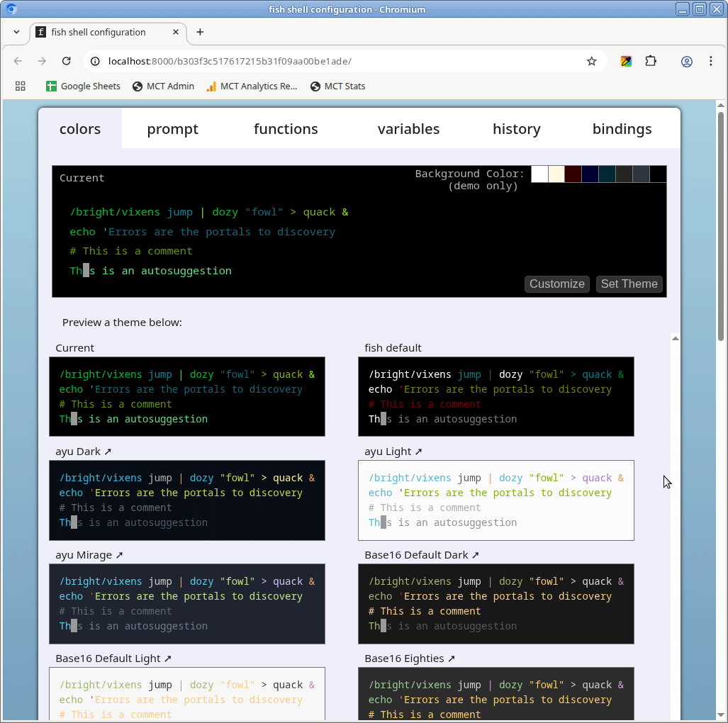The image size is (728, 723).
Task: Click the bookmark star in the address bar
Action: [x=592, y=61]
